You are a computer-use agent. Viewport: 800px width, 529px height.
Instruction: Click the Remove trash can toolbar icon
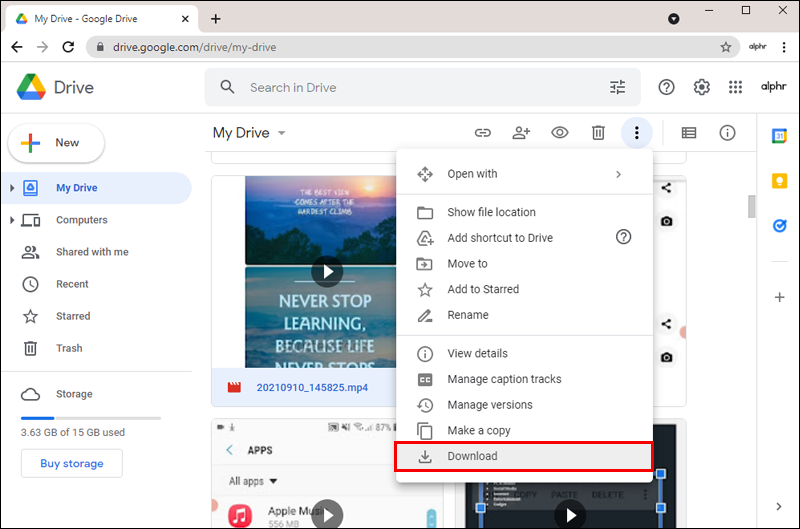coord(598,133)
